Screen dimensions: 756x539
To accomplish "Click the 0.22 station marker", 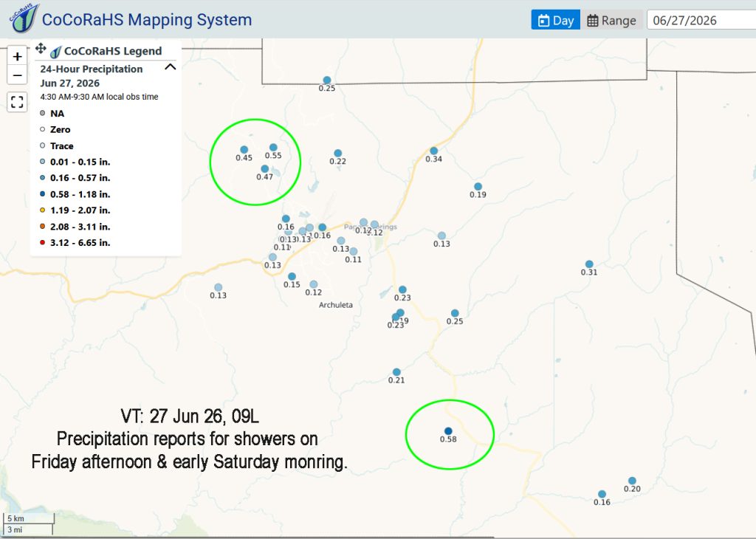I will 338,154.
